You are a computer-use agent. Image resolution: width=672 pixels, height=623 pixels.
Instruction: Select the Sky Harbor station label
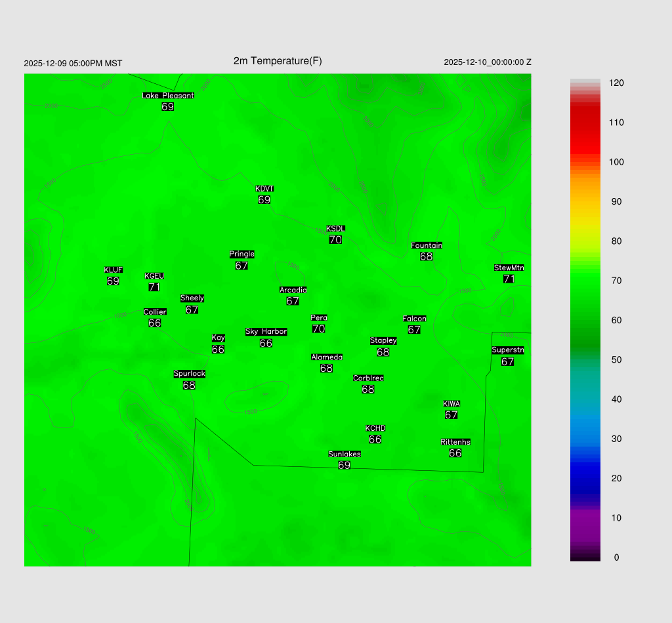[266, 332]
